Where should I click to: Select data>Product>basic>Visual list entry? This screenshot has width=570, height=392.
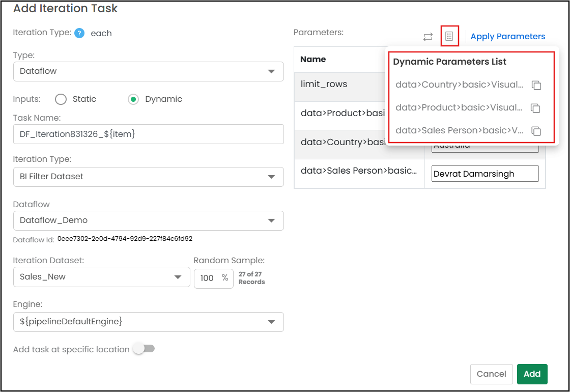coord(459,107)
